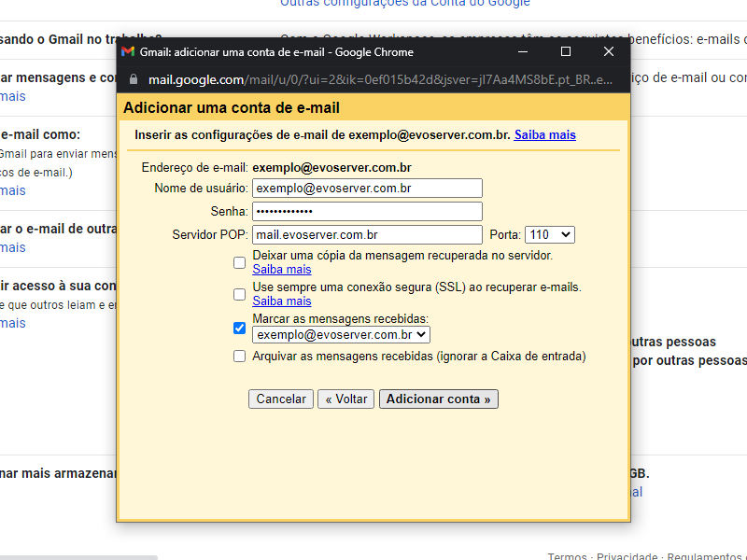Go back with the « Voltar button
Image resolution: width=747 pixels, height=560 pixels.
(x=345, y=399)
